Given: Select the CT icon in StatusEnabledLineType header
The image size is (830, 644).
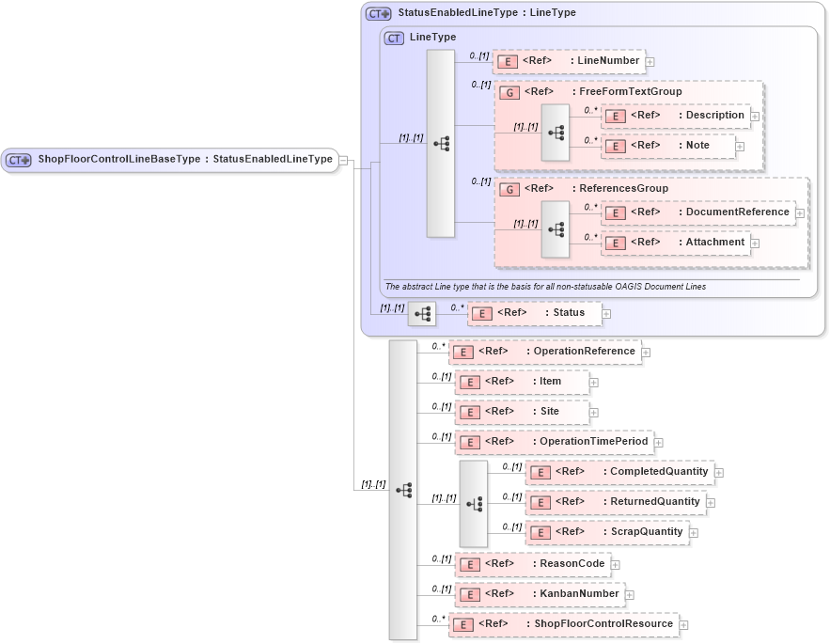Looking at the screenshot, I should tap(376, 13).
